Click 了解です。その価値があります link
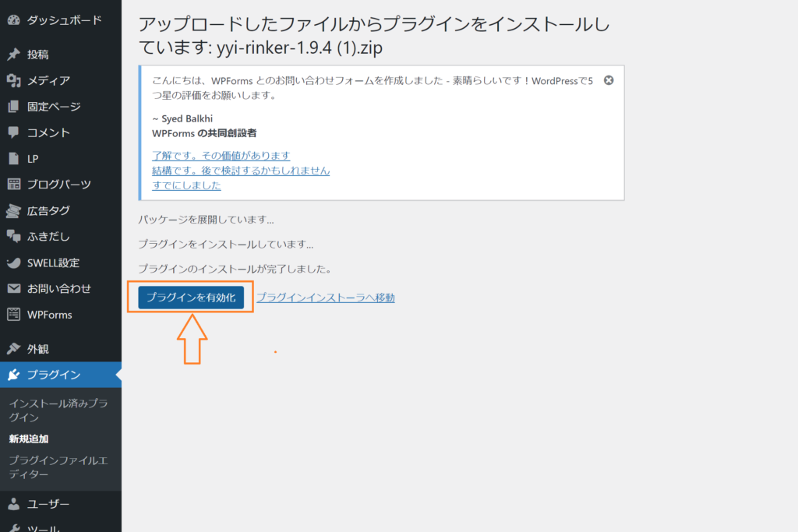Screen dimensions: 798x532 point(221,156)
